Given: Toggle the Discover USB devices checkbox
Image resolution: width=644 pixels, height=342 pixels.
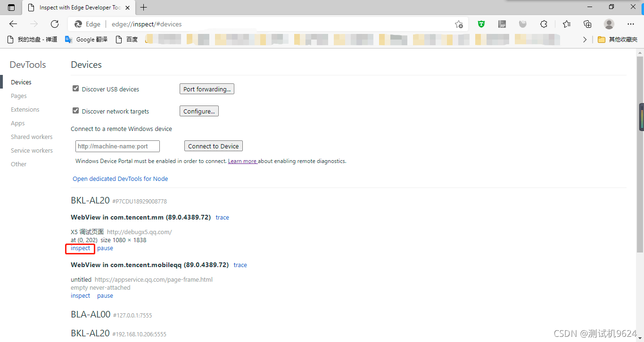Looking at the screenshot, I should point(75,89).
